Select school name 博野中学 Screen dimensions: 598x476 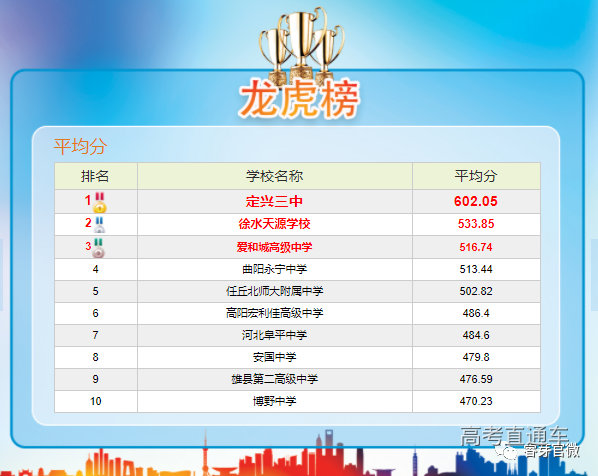(x=275, y=401)
